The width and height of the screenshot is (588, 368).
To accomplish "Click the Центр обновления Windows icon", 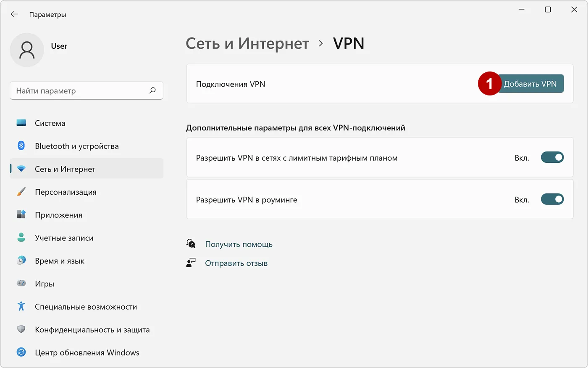I will pyautogui.click(x=21, y=352).
